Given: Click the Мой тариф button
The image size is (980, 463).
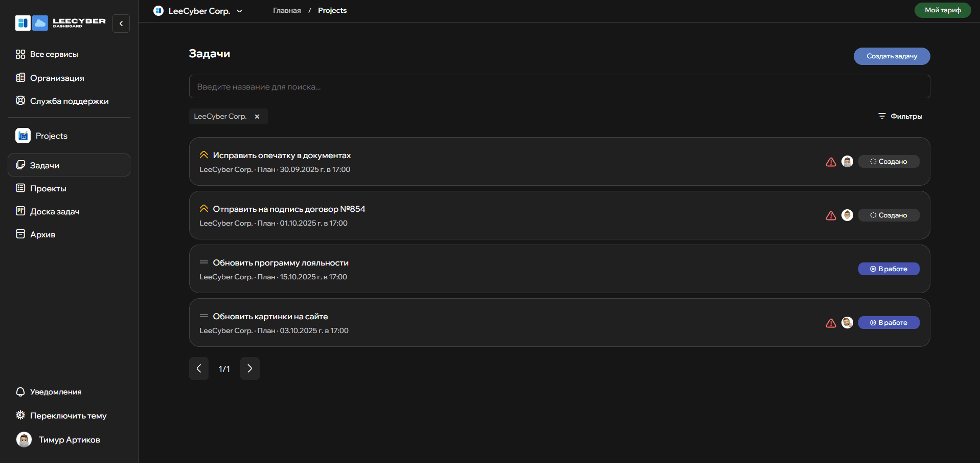Looking at the screenshot, I should [942, 10].
